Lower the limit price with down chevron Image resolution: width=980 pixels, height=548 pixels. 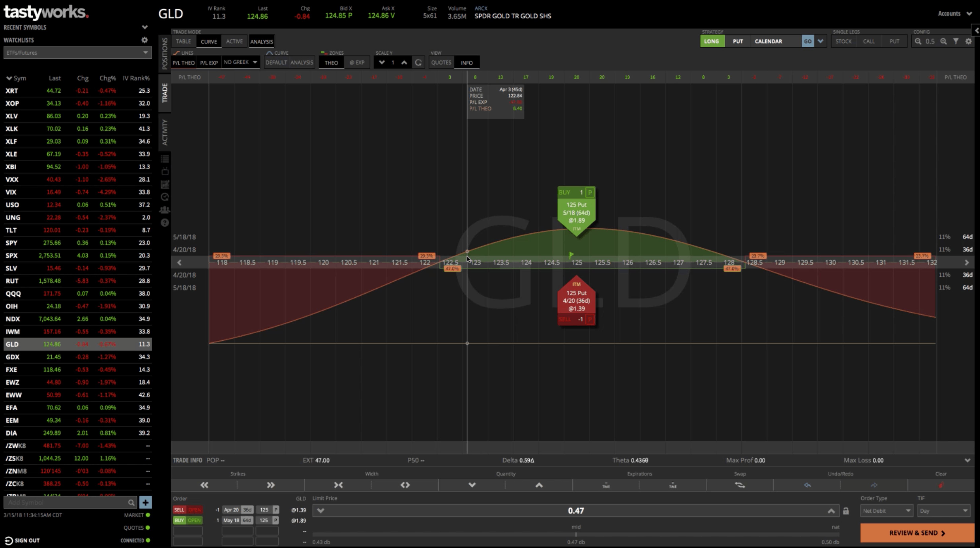pos(321,511)
